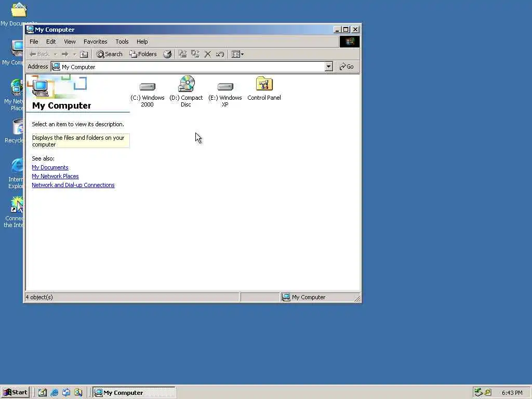Open the View menu
Viewport: 532px width, 399px height.
70,42
